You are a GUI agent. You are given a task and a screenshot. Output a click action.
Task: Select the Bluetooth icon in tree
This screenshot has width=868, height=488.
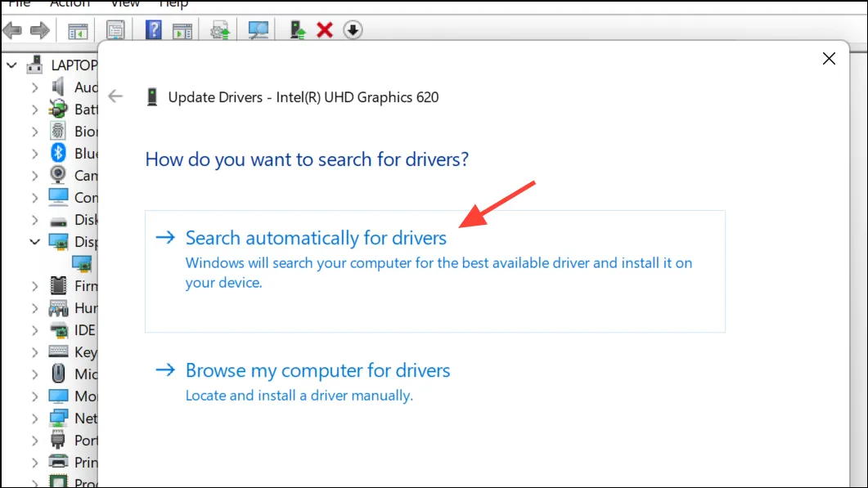[58, 153]
